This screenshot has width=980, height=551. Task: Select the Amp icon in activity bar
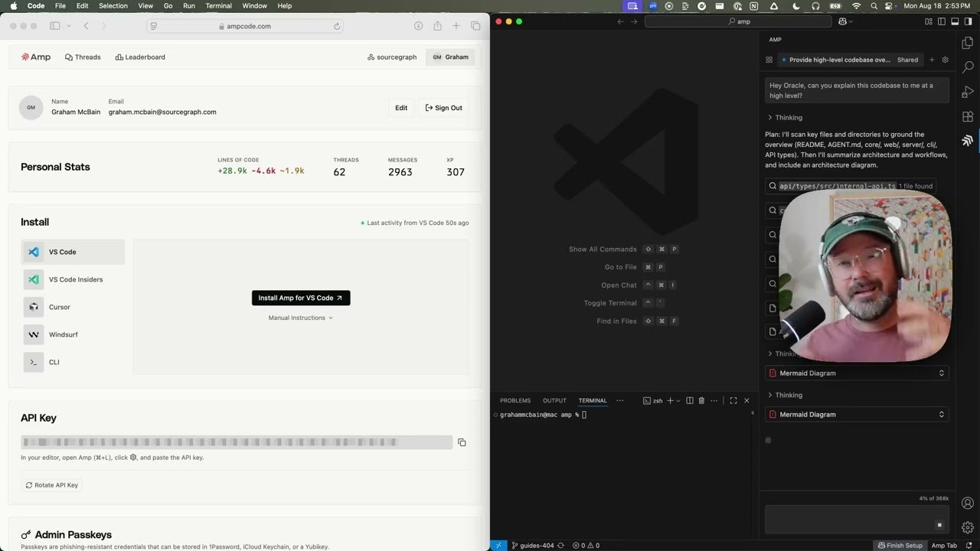click(968, 141)
